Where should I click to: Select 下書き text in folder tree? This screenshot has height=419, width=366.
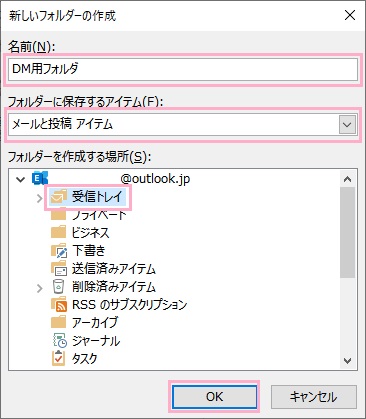click(89, 250)
